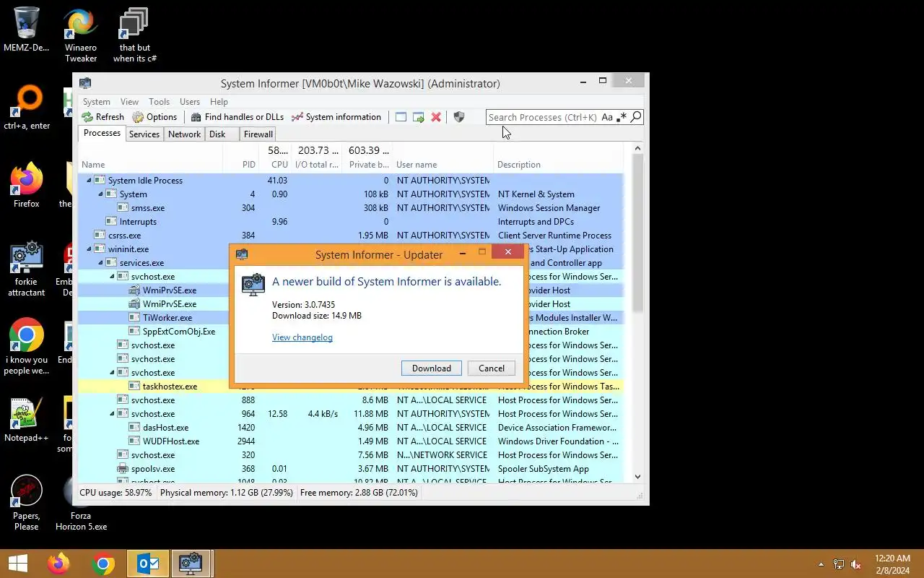This screenshot has width=924, height=578.
Task: Select the Firefox desktop shortcut
Action: click(x=27, y=185)
